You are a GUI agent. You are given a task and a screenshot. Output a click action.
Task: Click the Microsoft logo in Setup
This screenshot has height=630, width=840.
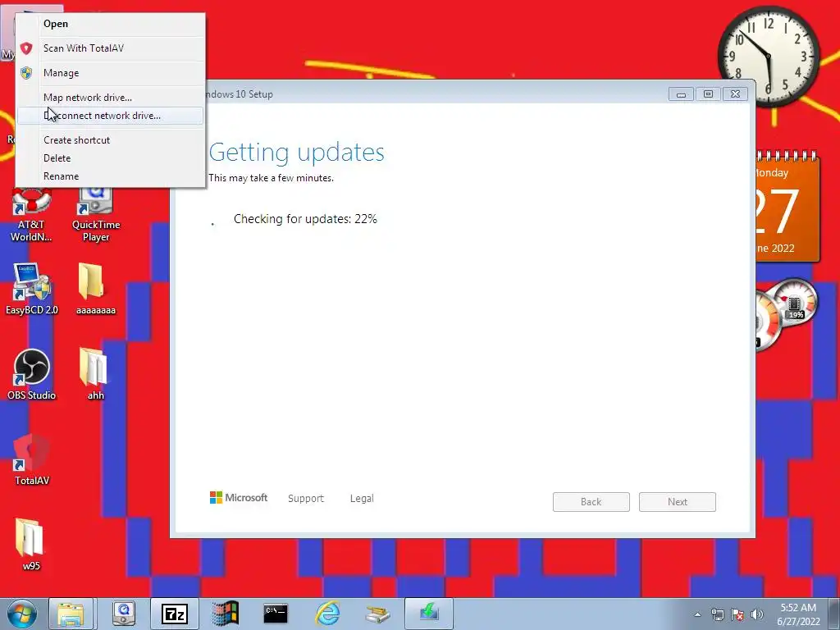(239, 498)
